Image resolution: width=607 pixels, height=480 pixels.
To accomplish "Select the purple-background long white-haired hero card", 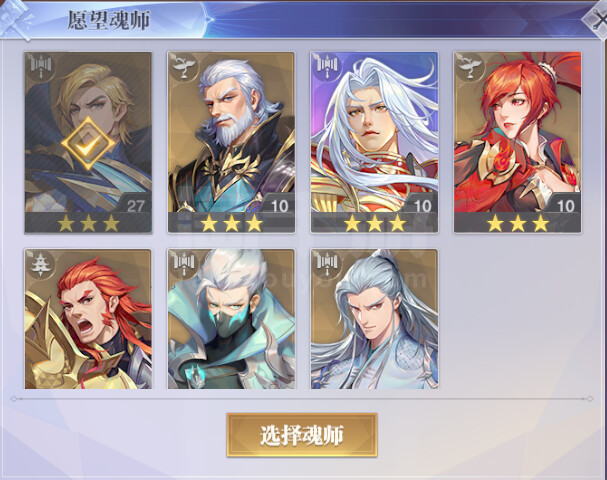I will pos(374,142).
